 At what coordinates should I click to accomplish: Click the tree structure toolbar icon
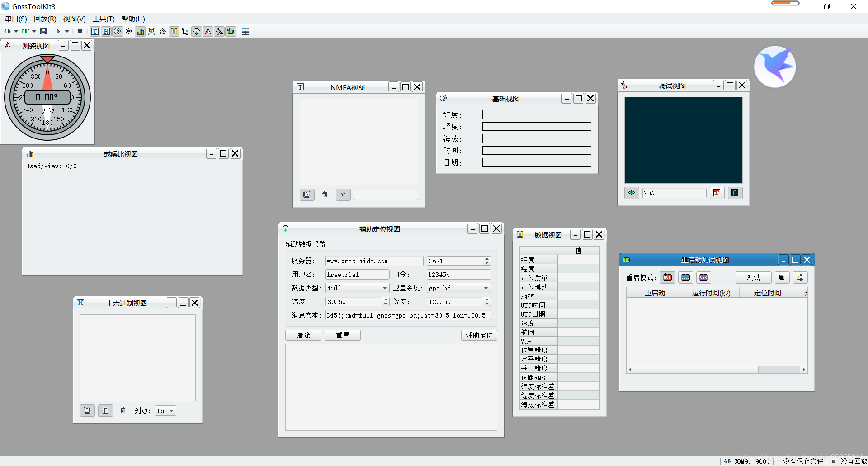point(185,31)
